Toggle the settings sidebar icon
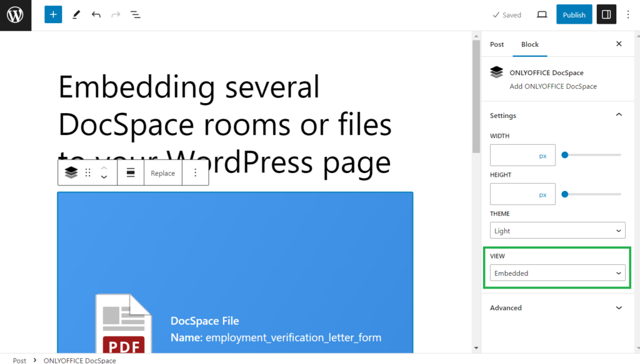The image size is (640, 364). click(x=605, y=14)
